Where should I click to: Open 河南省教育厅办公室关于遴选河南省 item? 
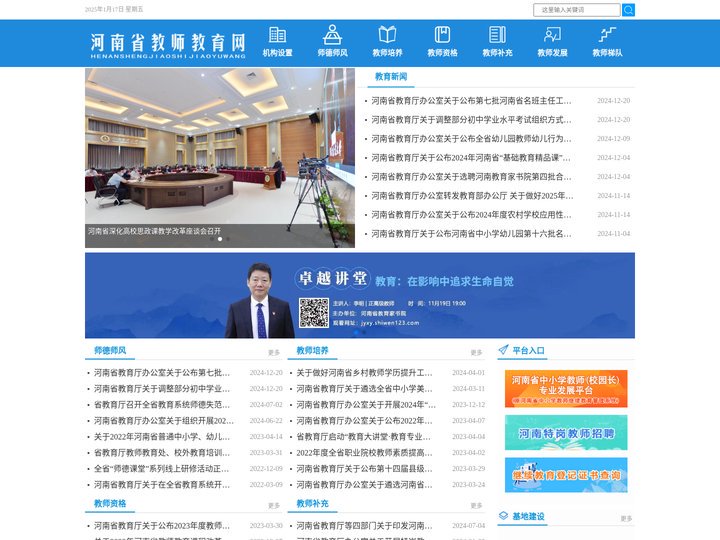tap(364, 484)
